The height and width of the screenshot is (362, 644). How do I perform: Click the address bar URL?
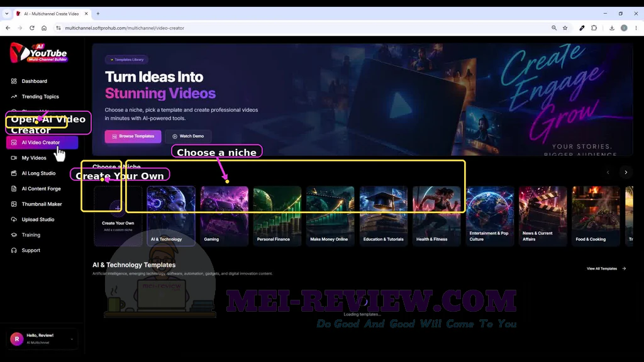pos(125,28)
